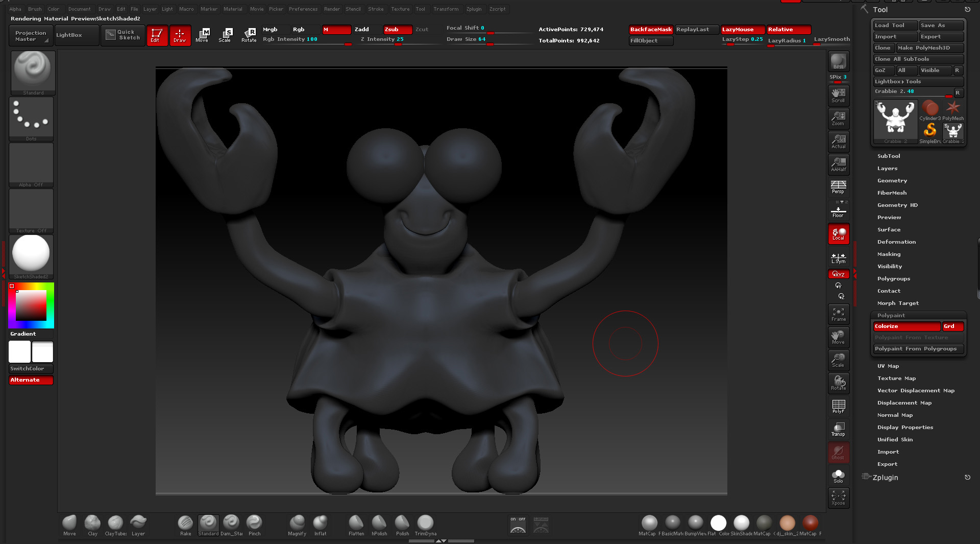Open the Zscript menu

pos(497,9)
